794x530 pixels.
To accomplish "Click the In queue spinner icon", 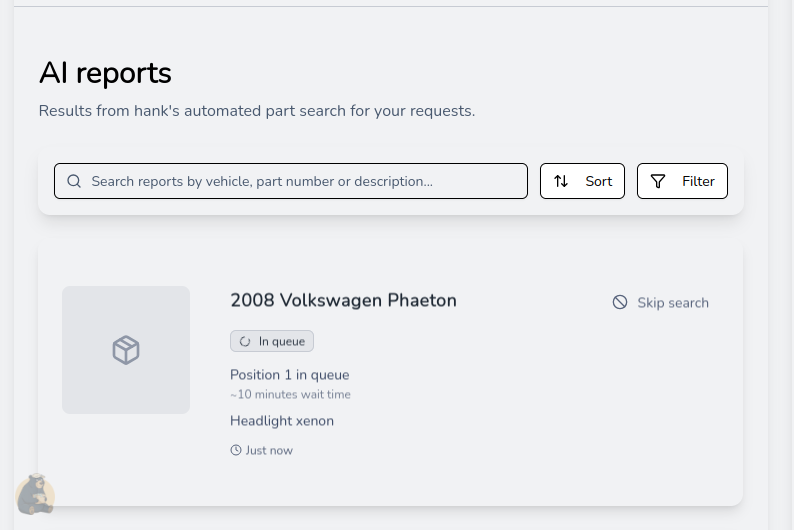I will click(245, 342).
